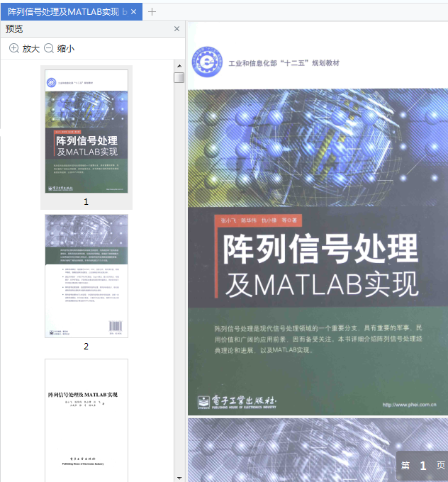Image resolution: width=448 pixels, height=482 pixels.
Task: Select page 2 back cover thumbnail
Action: (86, 276)
